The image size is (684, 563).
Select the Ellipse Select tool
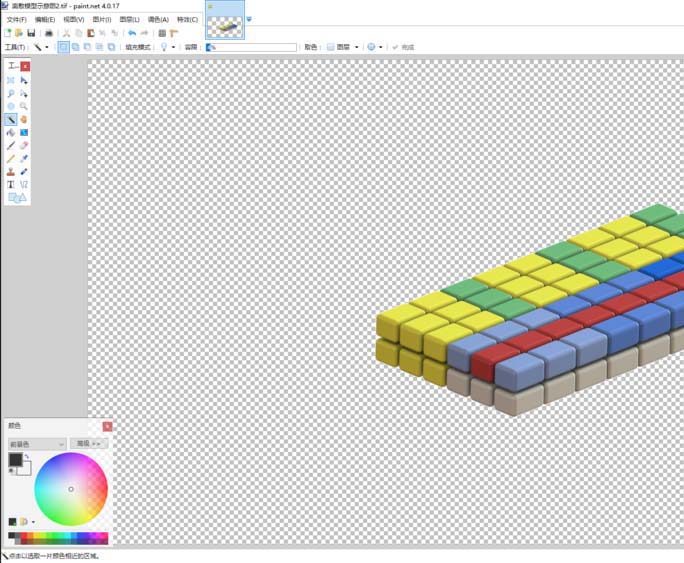click(11, 106)
